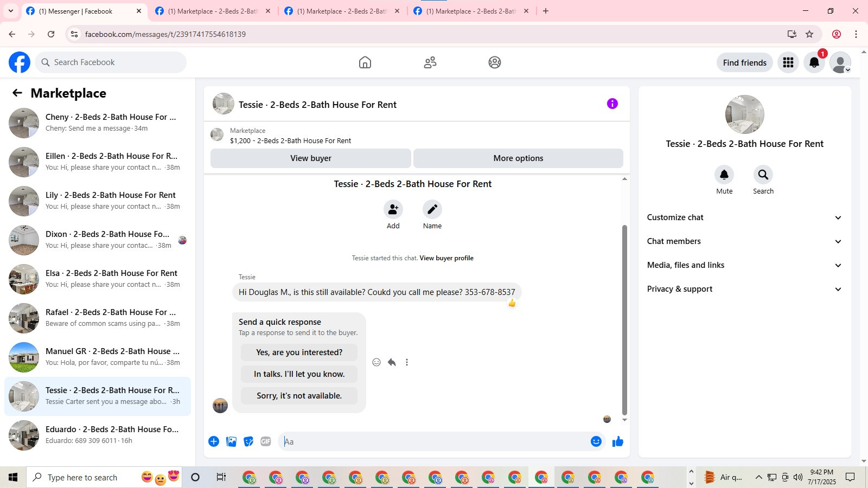Open the Manuel GR conversation
The height and width of the screenshot is (488, 868).
tap(98, 357)
